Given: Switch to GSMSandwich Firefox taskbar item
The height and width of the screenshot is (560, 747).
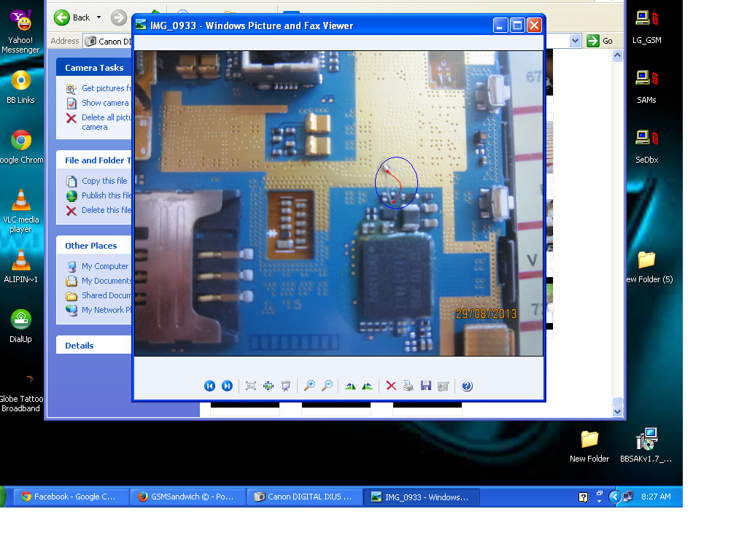Looking at the screenshot, I should (x=187, y=497).
